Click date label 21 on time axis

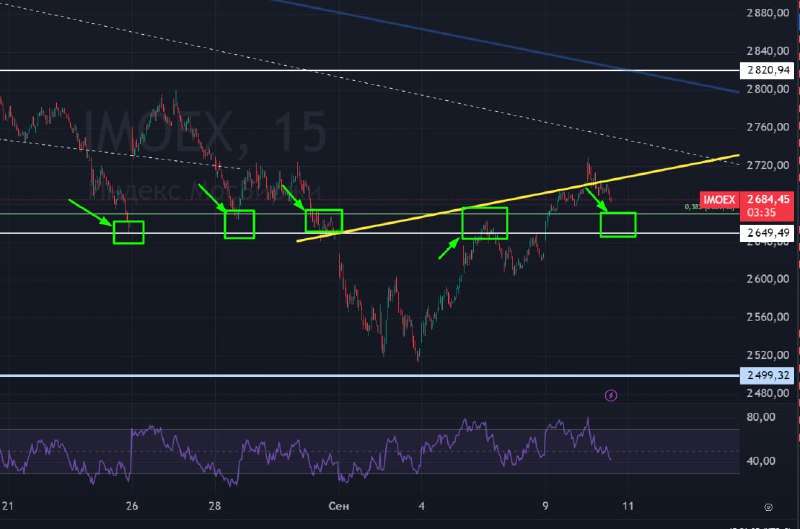click(7, 506)
